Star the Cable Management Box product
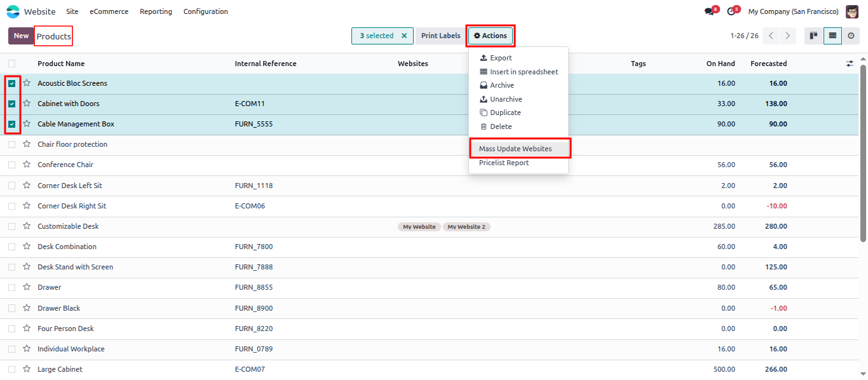868x380 pixels. (27, 124)
